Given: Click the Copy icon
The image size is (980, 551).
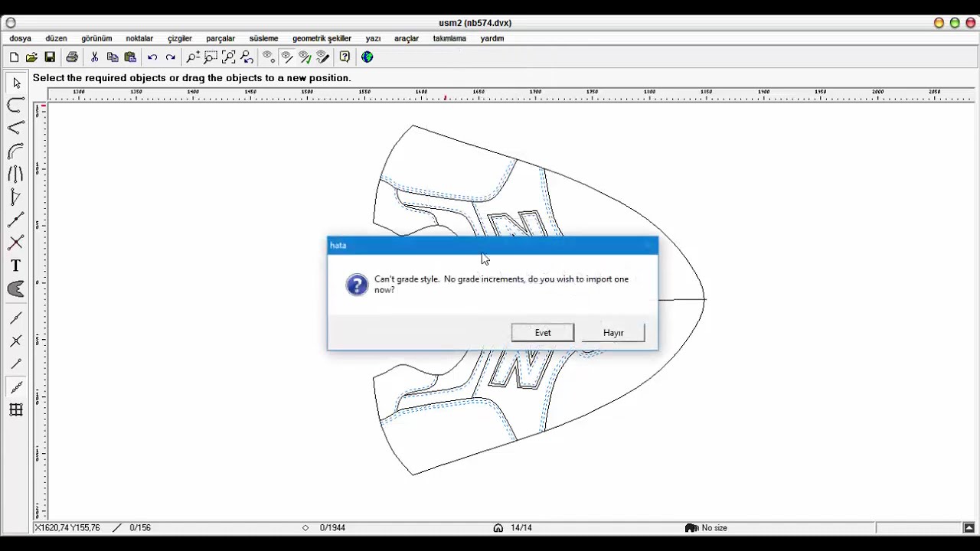Looking at the screenshot, I should (x=113, y=57).
